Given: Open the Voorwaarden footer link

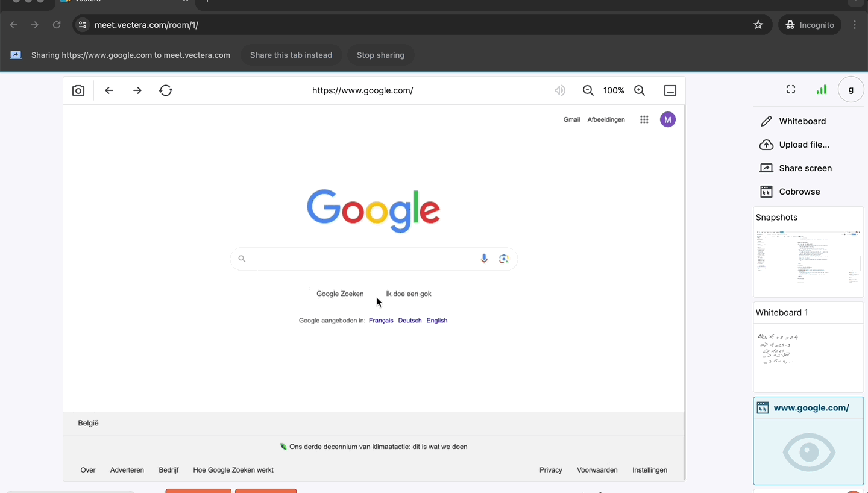Looking at the screenshot, I should [597, 470].
